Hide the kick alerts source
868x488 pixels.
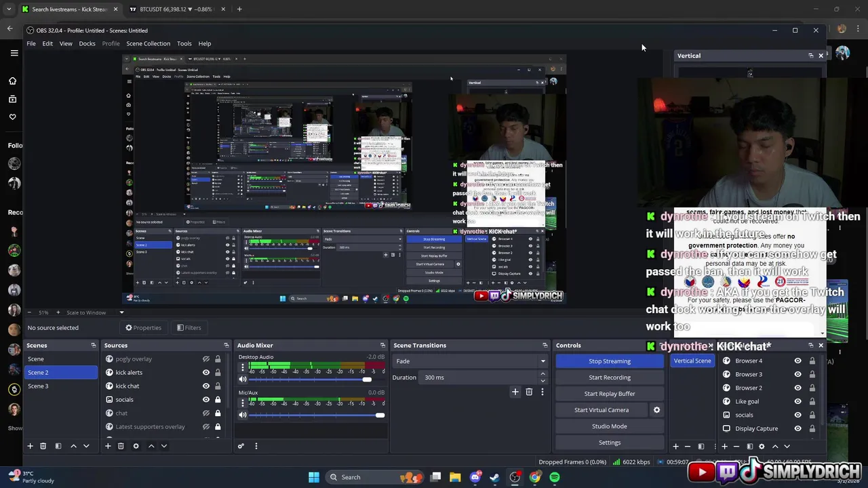pyautogui.click(x=206, y=373)
